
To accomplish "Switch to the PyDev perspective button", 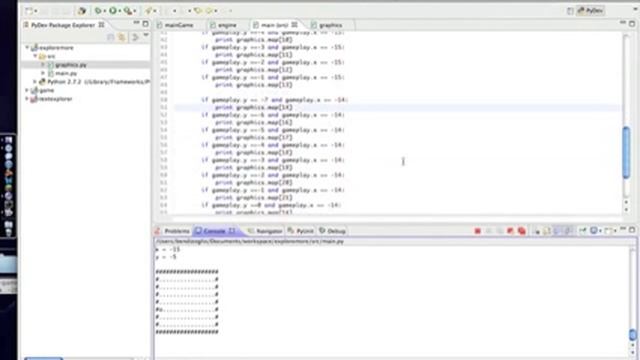I will point(591,11).
